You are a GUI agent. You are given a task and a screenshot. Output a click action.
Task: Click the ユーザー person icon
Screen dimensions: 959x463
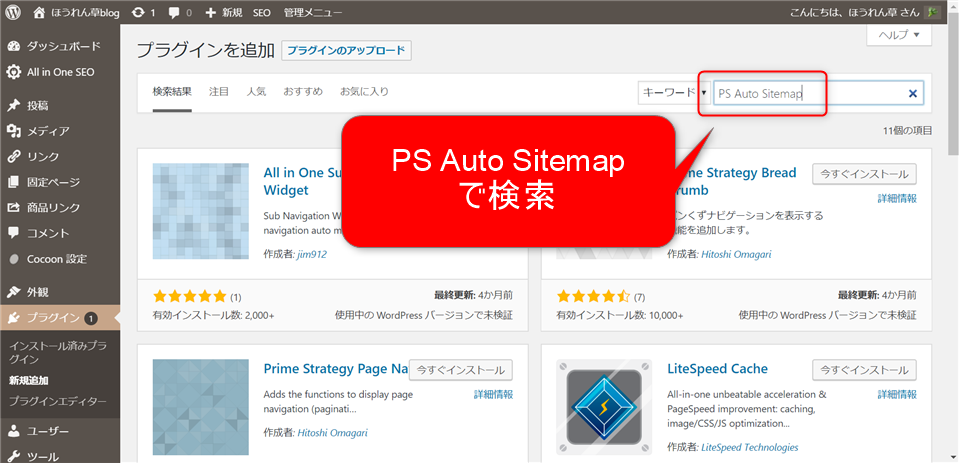point(14,431)
